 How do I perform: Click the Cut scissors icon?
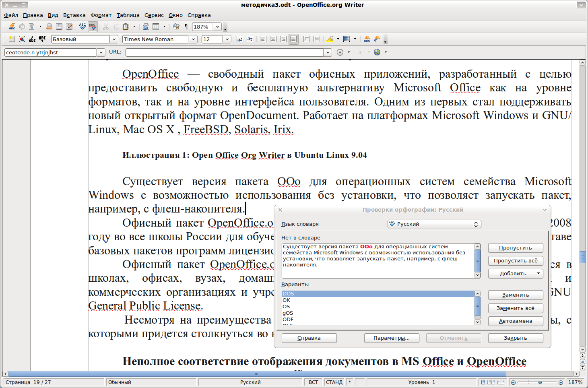(x=106, y=27)
